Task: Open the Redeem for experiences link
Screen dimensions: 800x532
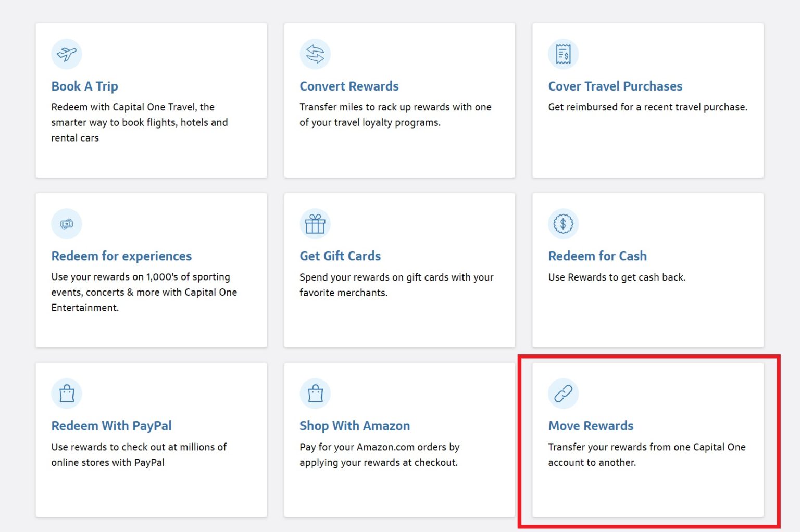Action: click(121, 256)
